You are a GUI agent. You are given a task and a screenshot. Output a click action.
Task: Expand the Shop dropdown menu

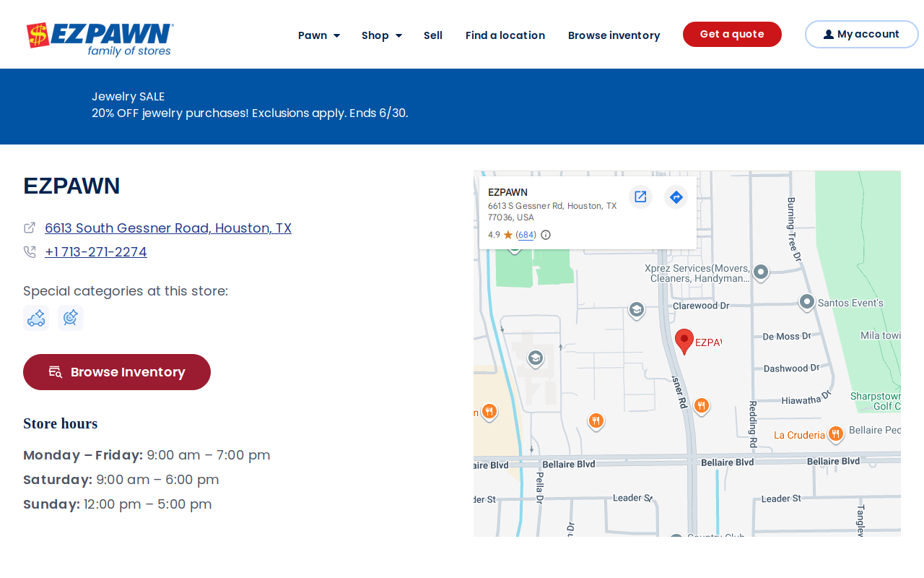(382, 35)
